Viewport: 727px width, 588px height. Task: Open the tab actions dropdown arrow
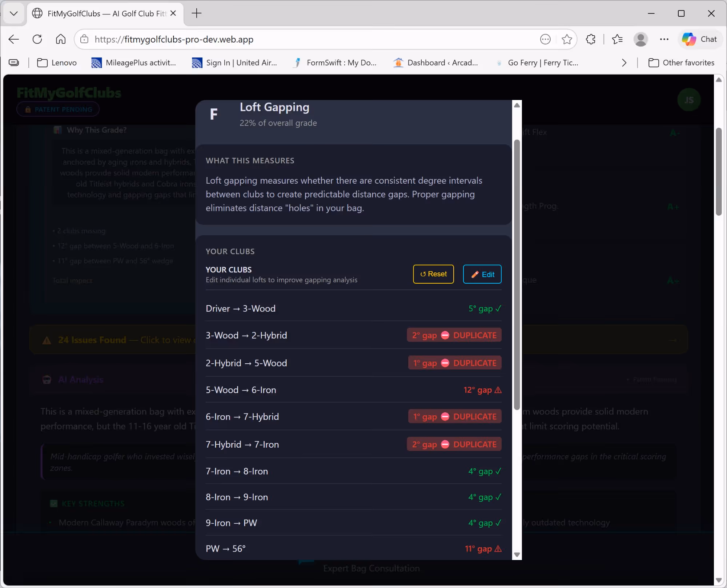coord(14,13)
